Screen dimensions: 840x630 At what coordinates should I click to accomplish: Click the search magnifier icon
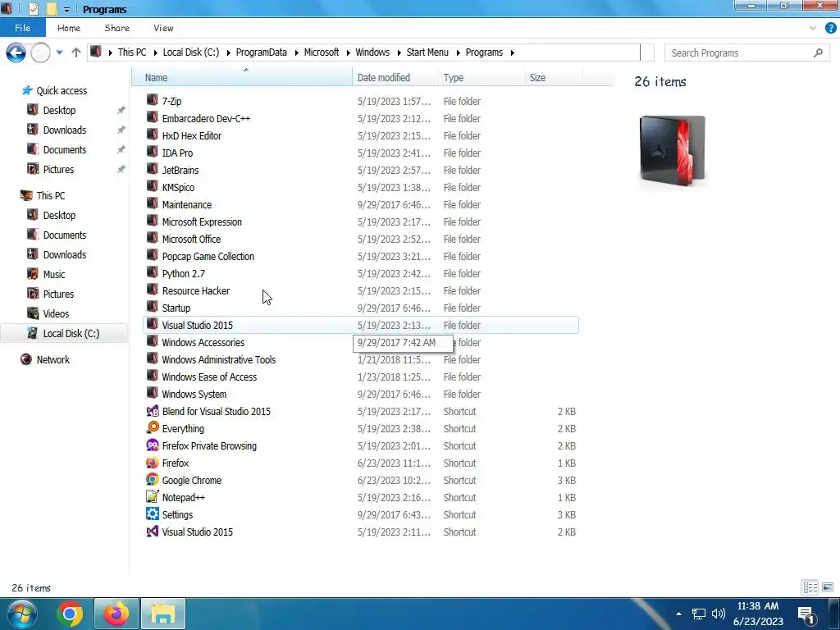pos(818,52)
